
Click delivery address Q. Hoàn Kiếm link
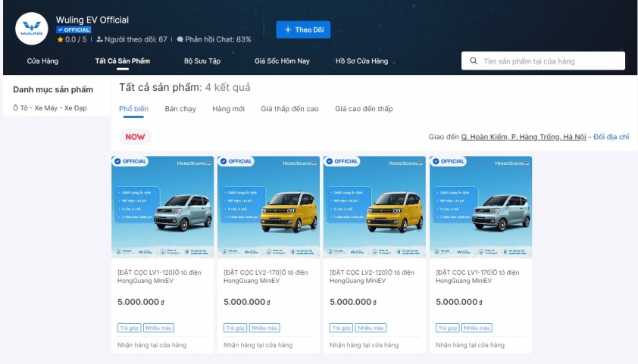(x=524, y=137)
